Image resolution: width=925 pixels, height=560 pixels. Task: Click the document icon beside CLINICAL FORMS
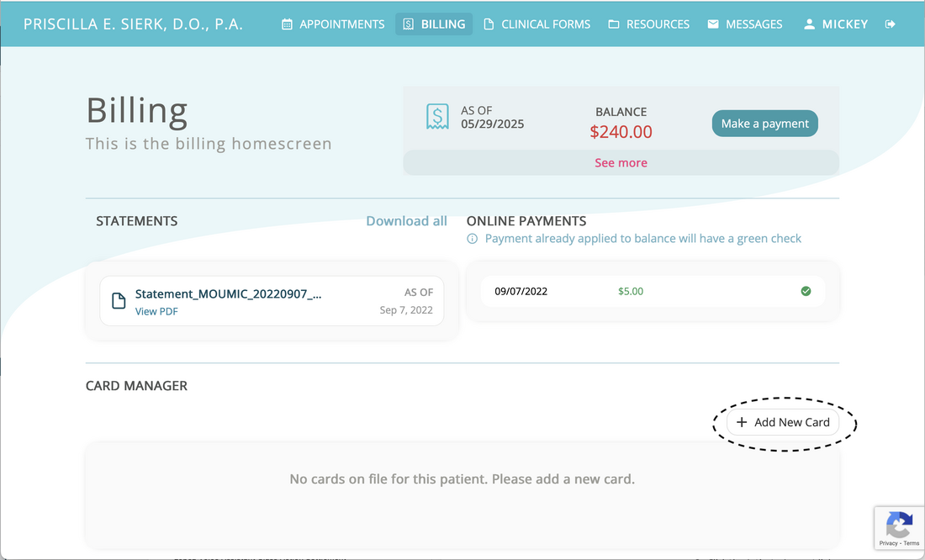488,24
